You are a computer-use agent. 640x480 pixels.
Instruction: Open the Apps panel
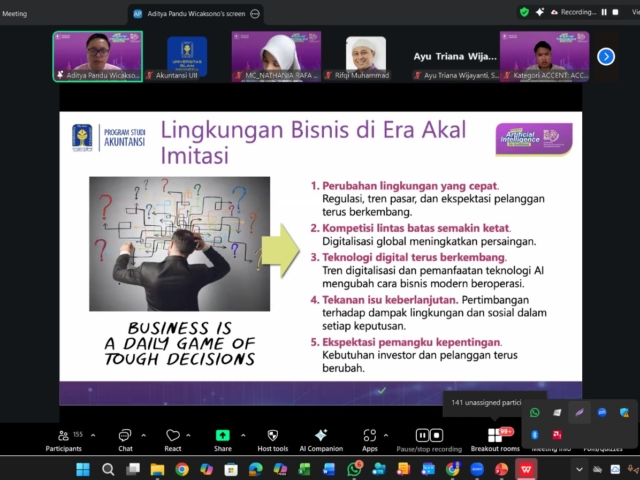[370, 440]
